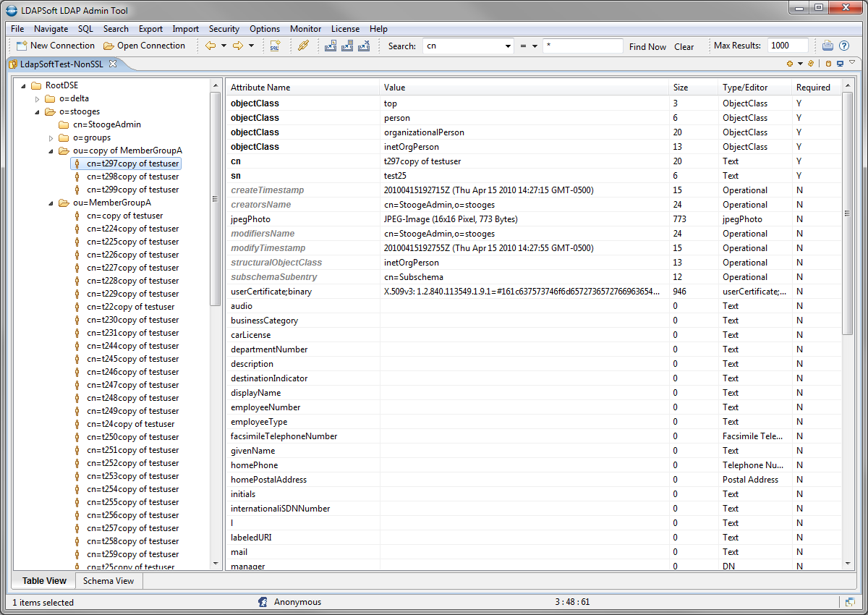
Task: Collapse the o=stooges tree node
Action: 38,111
